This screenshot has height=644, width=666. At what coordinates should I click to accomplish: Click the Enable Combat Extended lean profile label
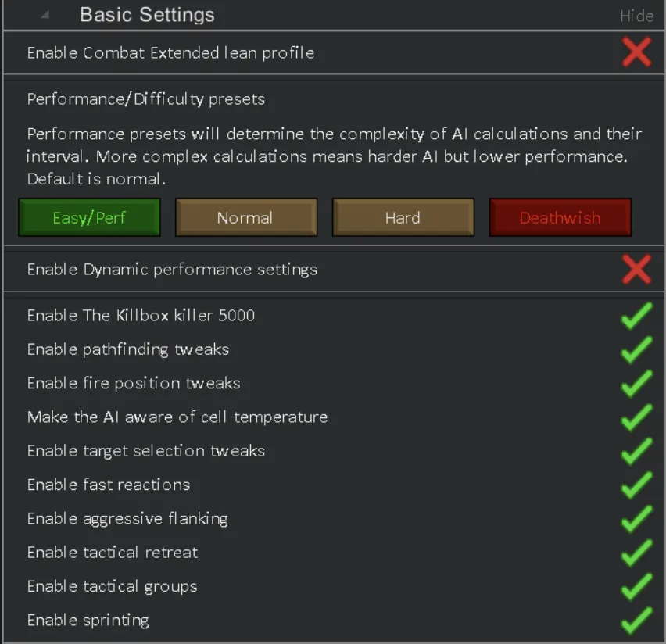coord(170,53)
